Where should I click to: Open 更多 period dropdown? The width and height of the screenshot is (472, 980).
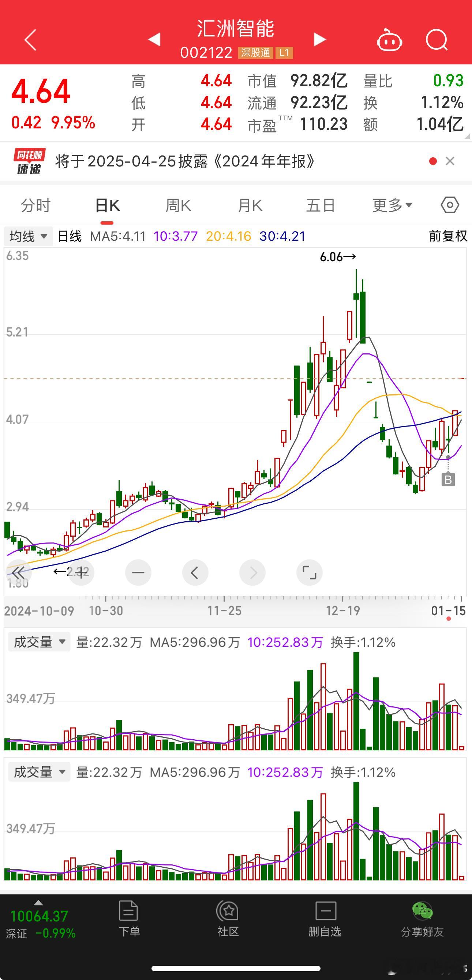[392, 206]
